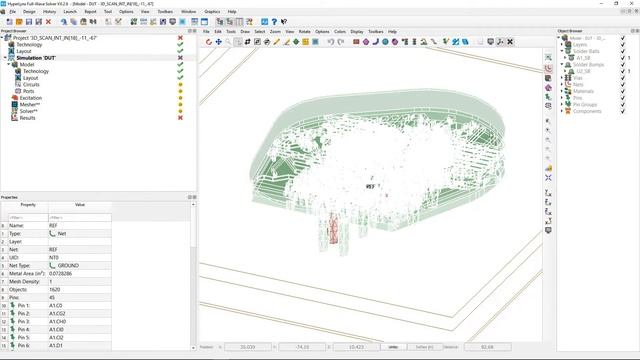640x360 pixels.
Task: Collapse the Solder Balls node
Action: click(562, 51)
